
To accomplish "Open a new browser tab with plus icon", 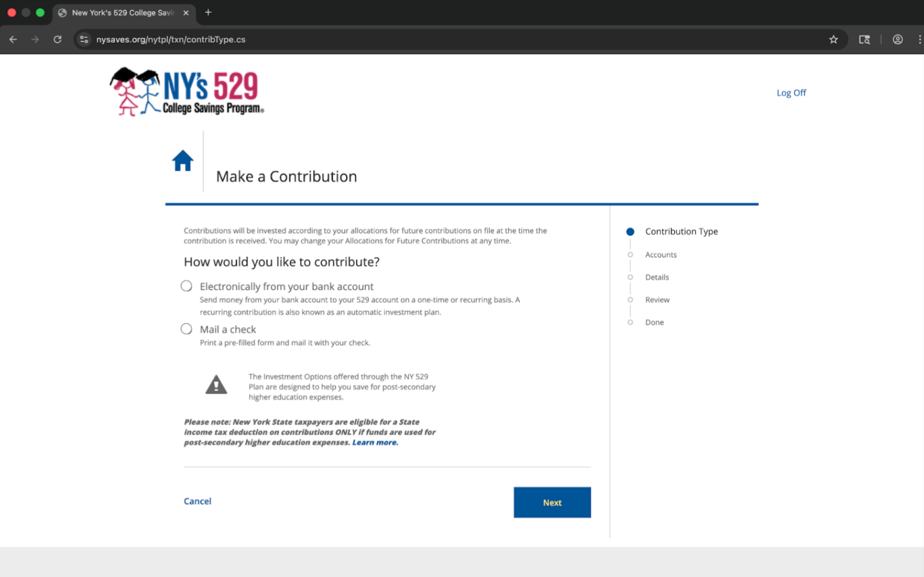I will tap(208, 12).
